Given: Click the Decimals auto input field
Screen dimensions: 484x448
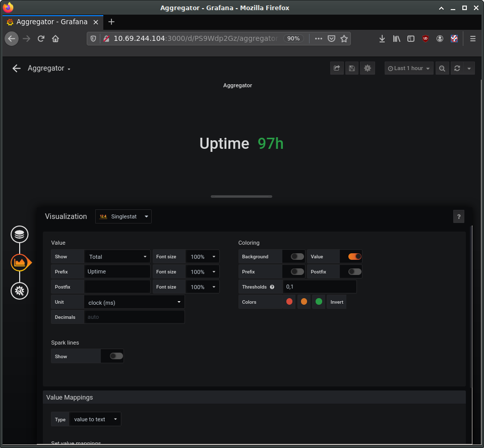Looking at the screenshot, I should [134, 317].
